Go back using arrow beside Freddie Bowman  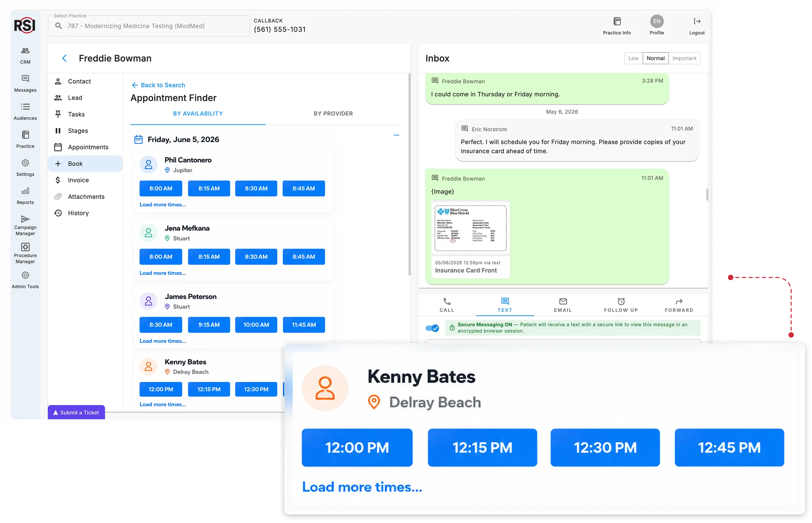click(x=64, y=58)
